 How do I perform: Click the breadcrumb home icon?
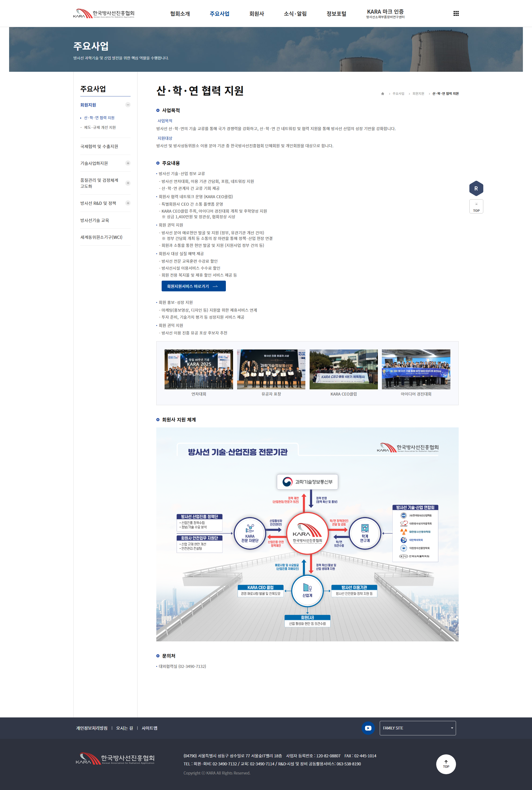(382, 94)
